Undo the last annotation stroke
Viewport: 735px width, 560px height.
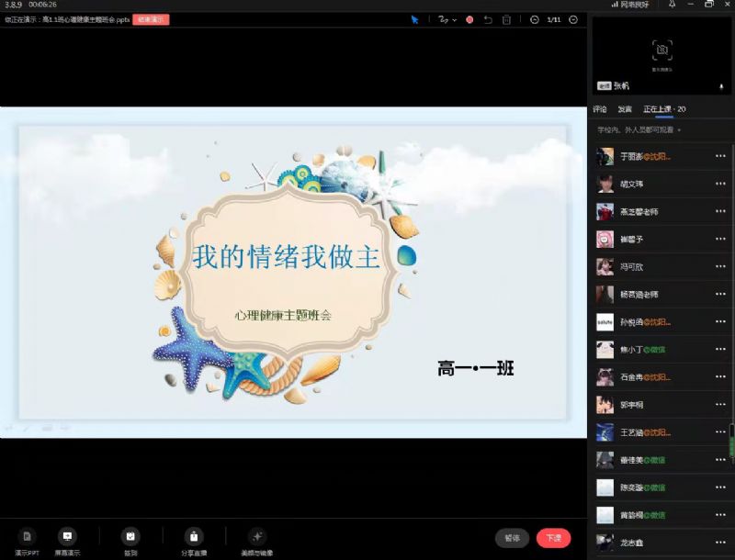click(x=488, y=19)
